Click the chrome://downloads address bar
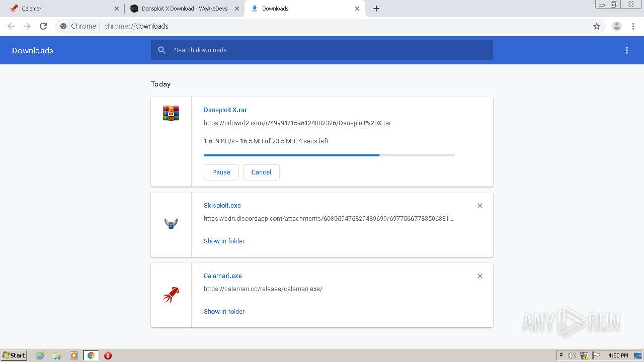Viewport: 644px width, 362px height. tap(322, 26)
